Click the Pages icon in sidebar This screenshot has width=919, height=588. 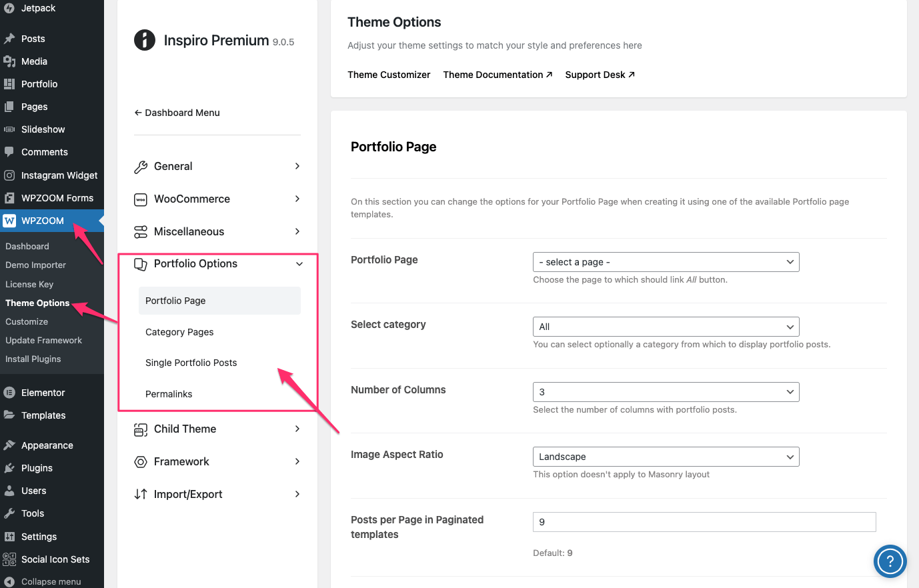[x=9, y=107]
